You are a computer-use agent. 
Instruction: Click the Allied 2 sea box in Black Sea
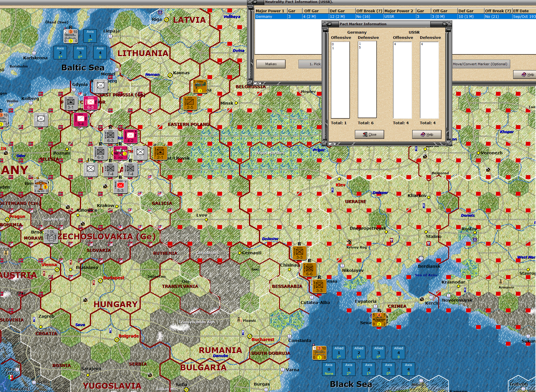[359, 353]
